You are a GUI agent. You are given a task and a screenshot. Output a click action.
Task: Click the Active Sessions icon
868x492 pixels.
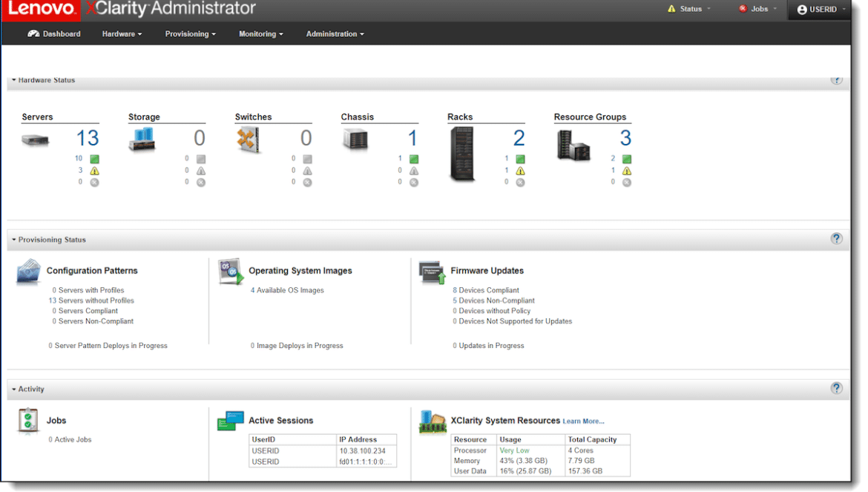(230, 422)
